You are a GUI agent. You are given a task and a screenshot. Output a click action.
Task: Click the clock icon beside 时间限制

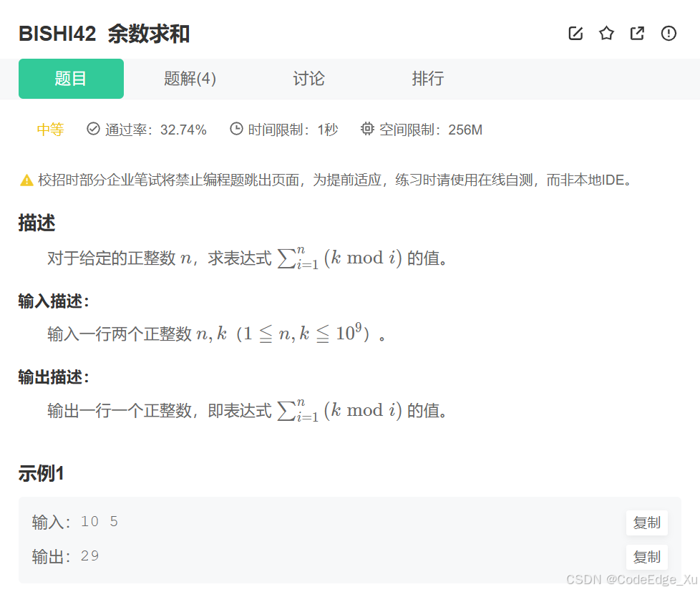[x=236, y=129]
